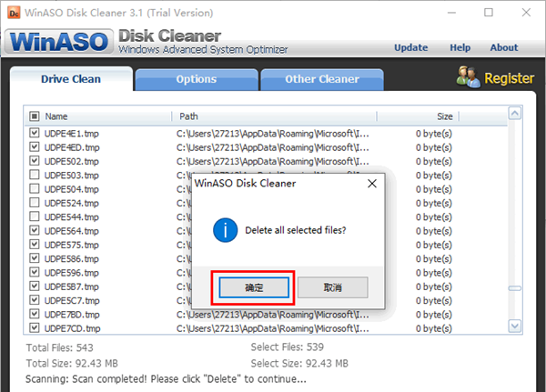This screenshot has height=392, width=546.
Task: Select the UDPE503.tmp file name
Action: (71, 176)
